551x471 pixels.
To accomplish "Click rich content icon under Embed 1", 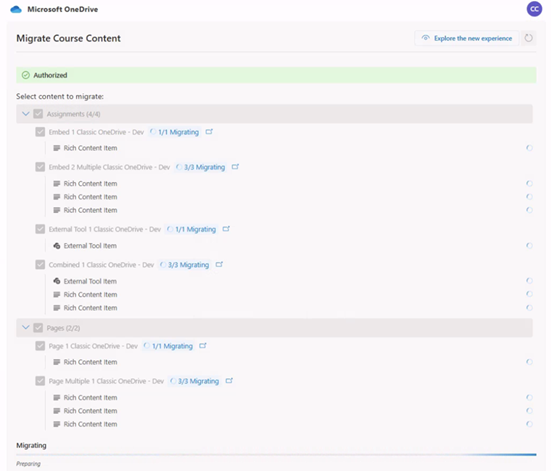I will click(57, 148).
